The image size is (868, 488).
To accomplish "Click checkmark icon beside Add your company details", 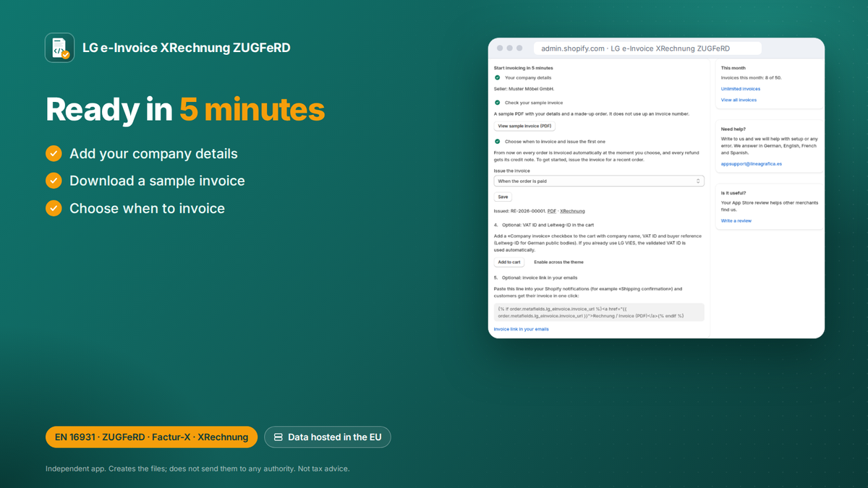I will [54, 153].
